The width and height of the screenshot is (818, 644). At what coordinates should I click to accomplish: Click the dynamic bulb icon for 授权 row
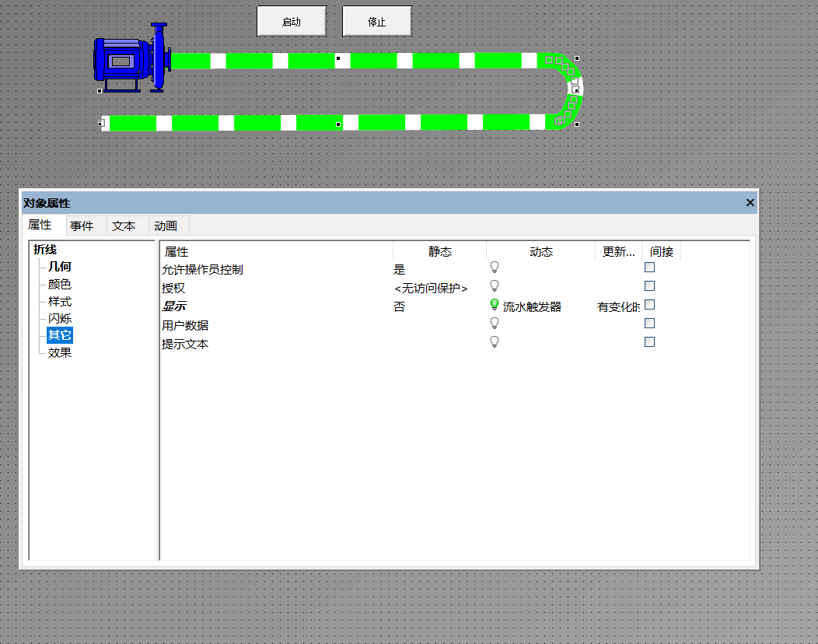(494, 285)
